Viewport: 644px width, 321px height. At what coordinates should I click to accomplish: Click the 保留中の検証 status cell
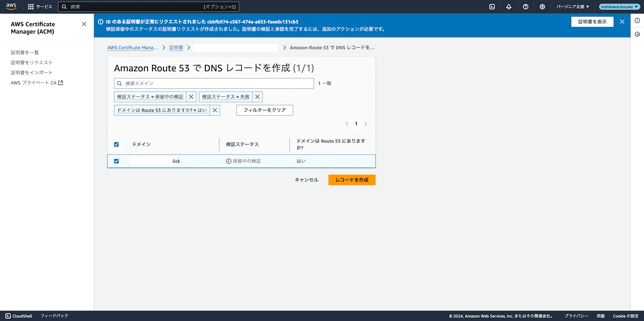[243, 161]
